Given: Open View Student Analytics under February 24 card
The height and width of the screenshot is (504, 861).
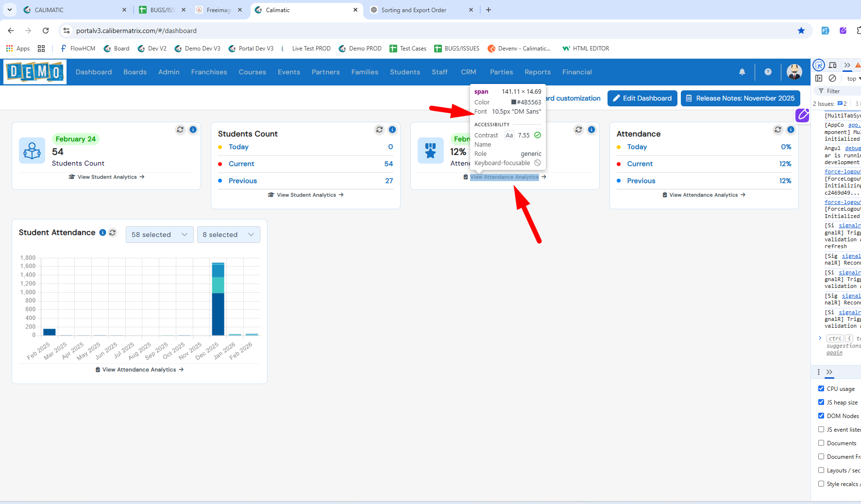Looking at the screenshot, I should coord(107,177).
